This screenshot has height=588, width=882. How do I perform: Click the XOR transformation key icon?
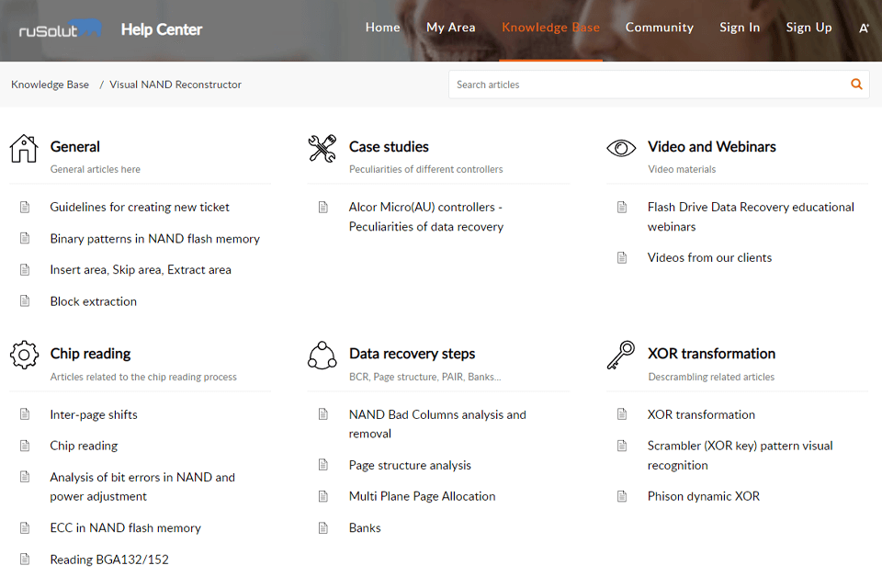coord(621,355)
